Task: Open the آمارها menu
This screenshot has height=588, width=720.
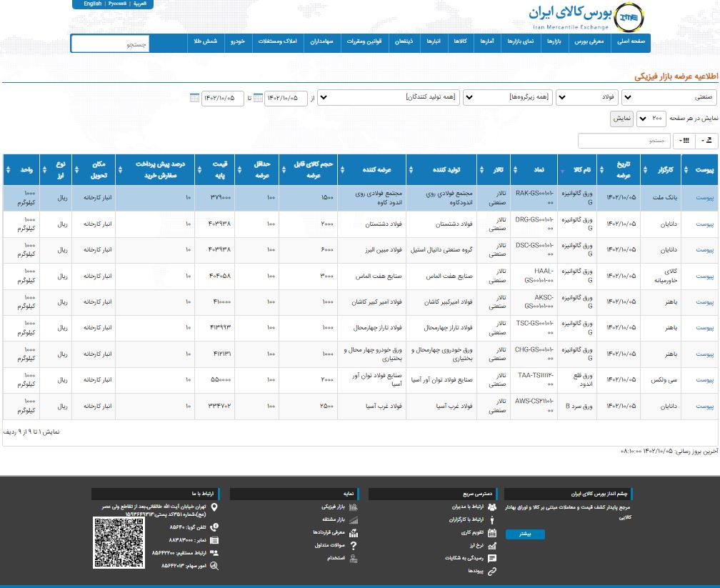Action: point(487,42)
